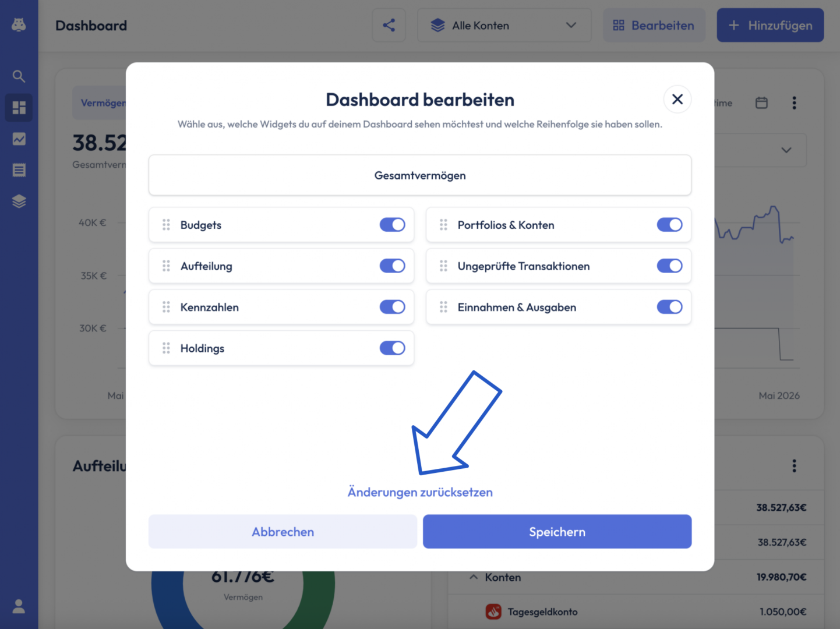
Task: Collapse the Konten section chevron
Action: coord(474,577)
